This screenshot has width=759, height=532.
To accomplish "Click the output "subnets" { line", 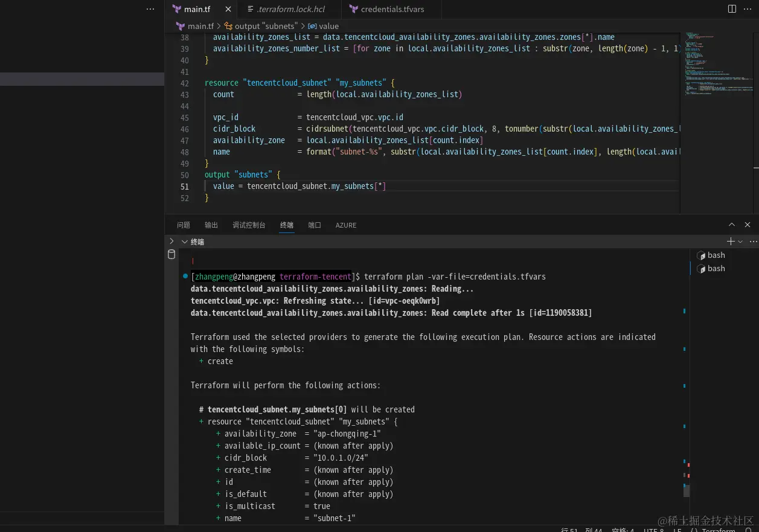I will coord(243,175).
